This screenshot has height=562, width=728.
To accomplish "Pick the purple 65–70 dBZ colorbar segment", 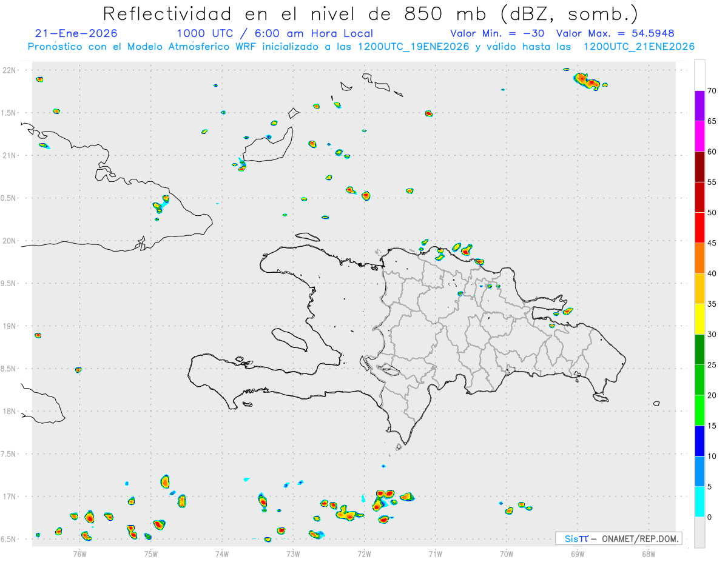I will 699,105.
